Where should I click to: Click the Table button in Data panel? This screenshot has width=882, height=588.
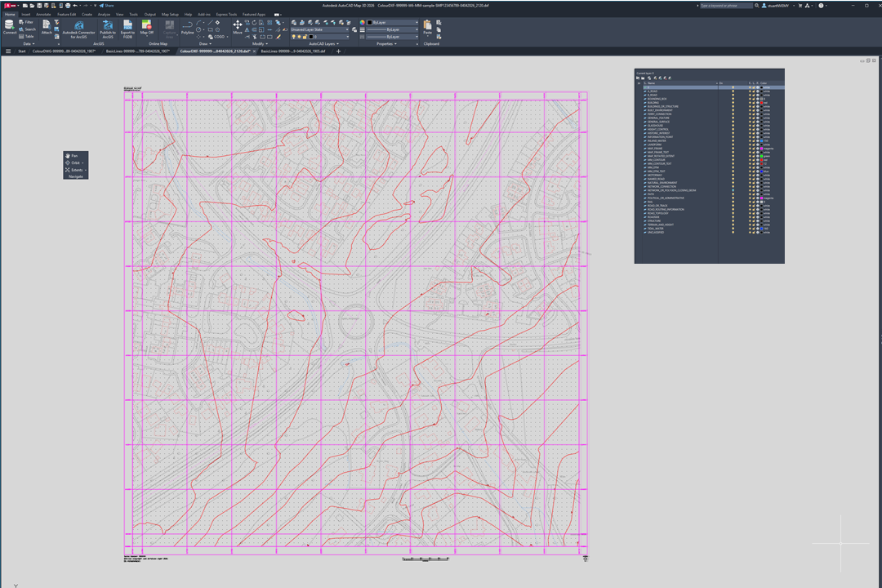point(25,38)
